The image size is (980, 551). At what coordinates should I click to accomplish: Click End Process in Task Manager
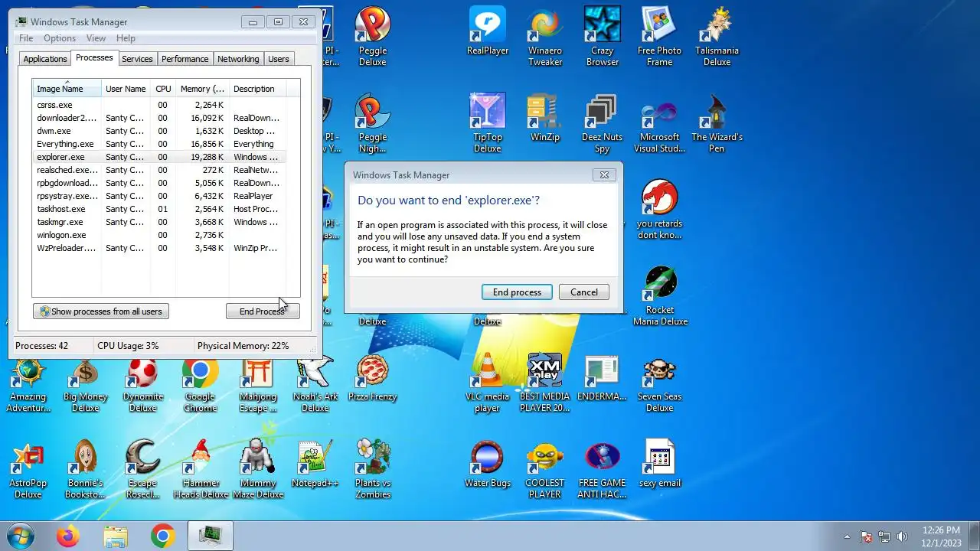tap(263, 311)
